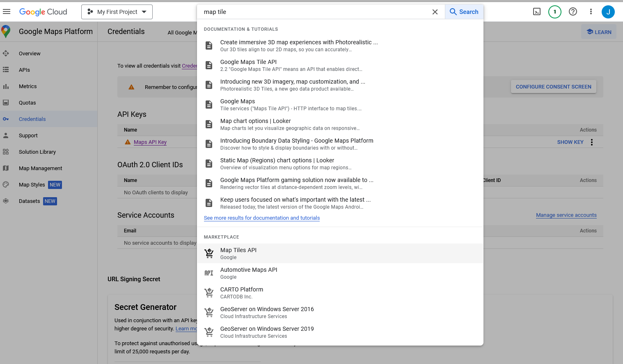
Task: Open Introducing Boundary Data Styling result
Action: click(x=340, y=144)
